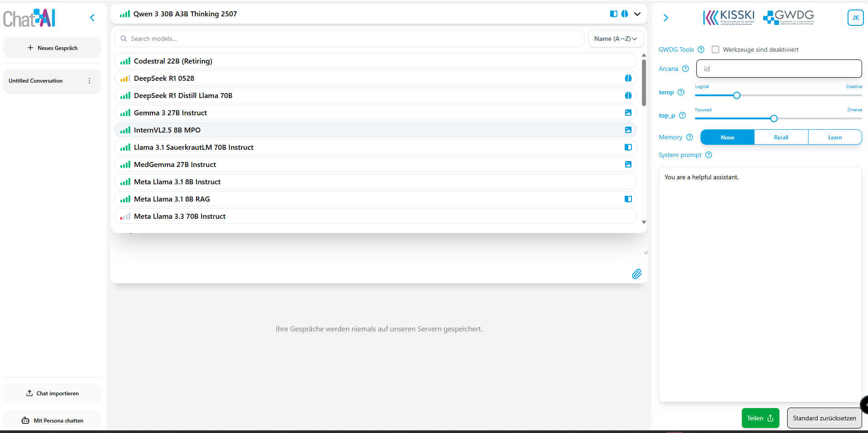Click the Neues Gespräch button
Image resolution: width=868 pixels, height=433 pixels.
pyautogui.click(x=52, y=48)
